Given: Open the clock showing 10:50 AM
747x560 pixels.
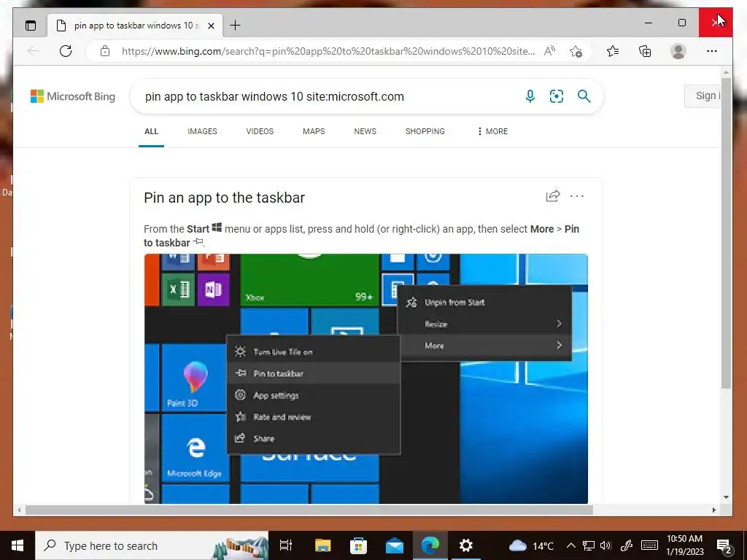Looking at the screenshot, I should click(684, 545).
